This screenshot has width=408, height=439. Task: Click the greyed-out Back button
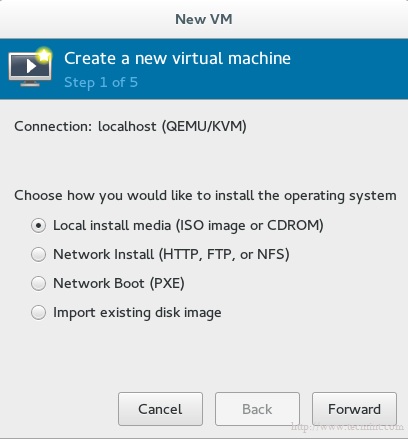(257, 409)
